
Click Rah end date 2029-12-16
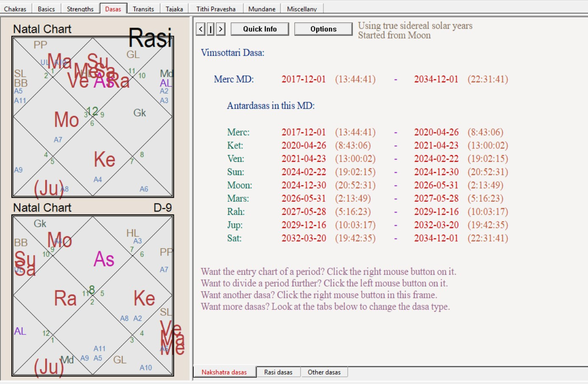pos(436,211)
